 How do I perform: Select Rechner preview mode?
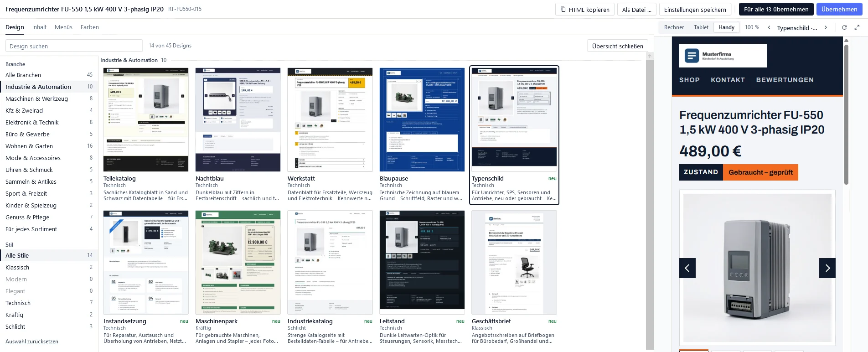674,27
